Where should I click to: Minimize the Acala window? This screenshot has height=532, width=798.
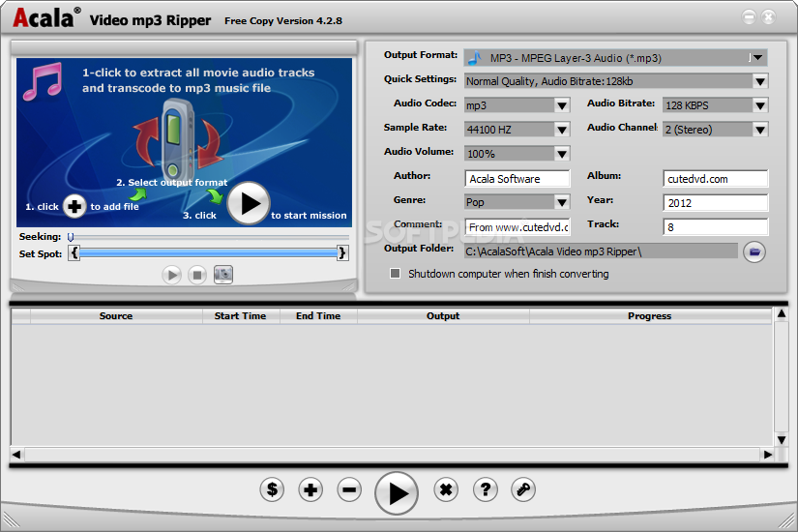point(749,16)
